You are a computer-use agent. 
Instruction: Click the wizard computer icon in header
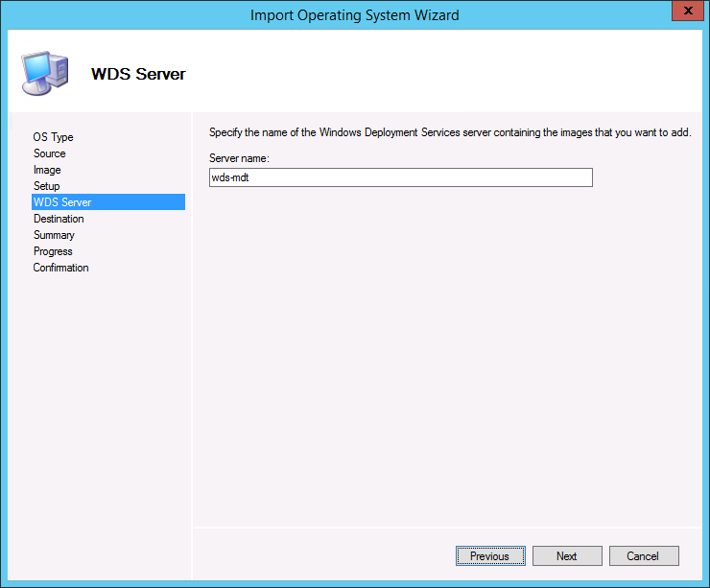click(43, 70)
